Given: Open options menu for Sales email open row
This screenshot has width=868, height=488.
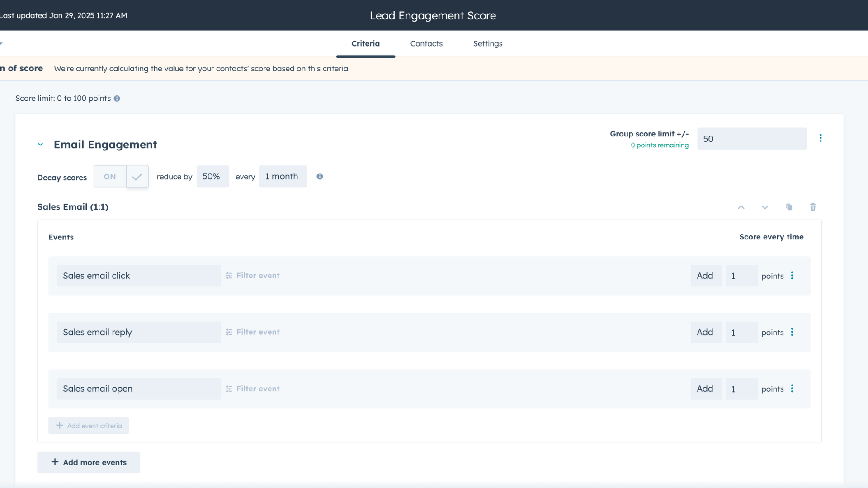Looking at the screenshot, I should coord(792,389).
